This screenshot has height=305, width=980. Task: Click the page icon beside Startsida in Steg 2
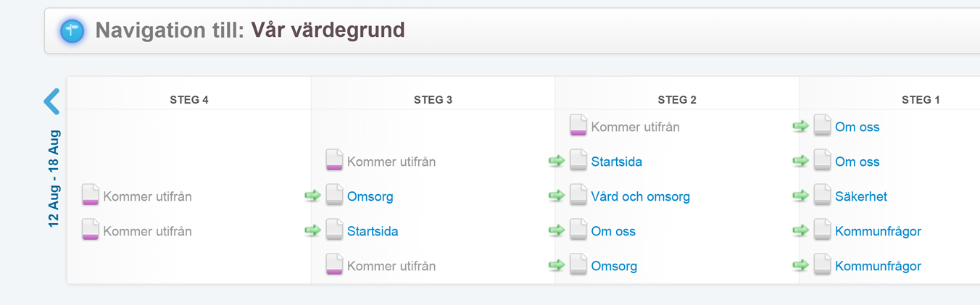578,161
